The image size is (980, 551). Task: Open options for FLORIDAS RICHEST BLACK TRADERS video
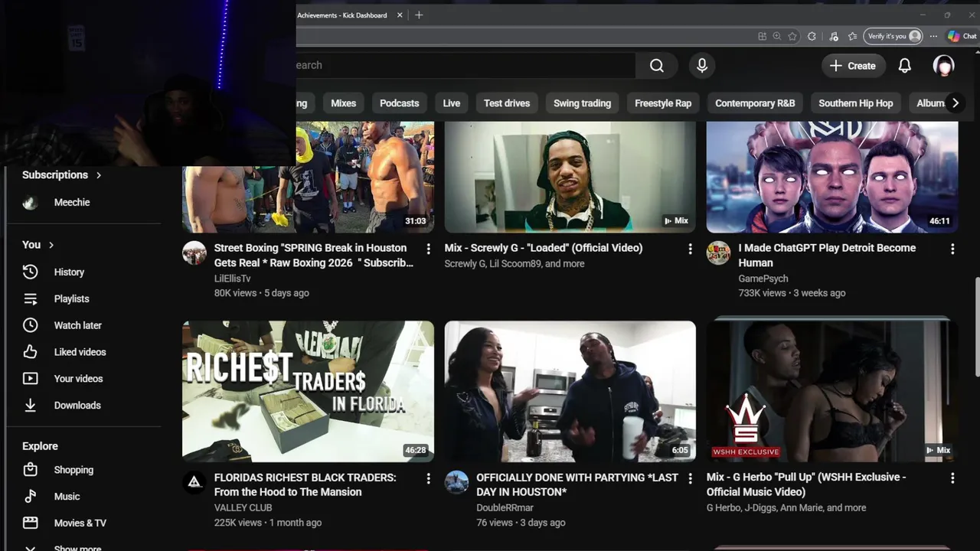(x=428, y=478)
